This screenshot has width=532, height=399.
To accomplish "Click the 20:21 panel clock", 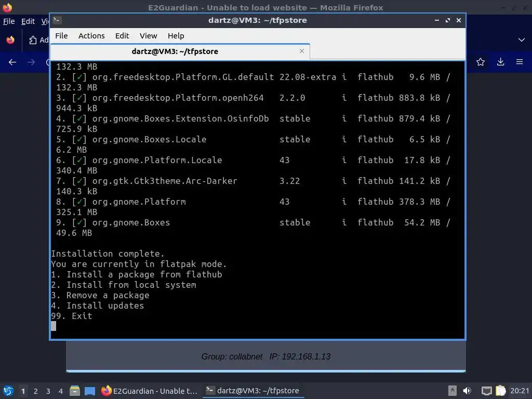I will [520, 391].
